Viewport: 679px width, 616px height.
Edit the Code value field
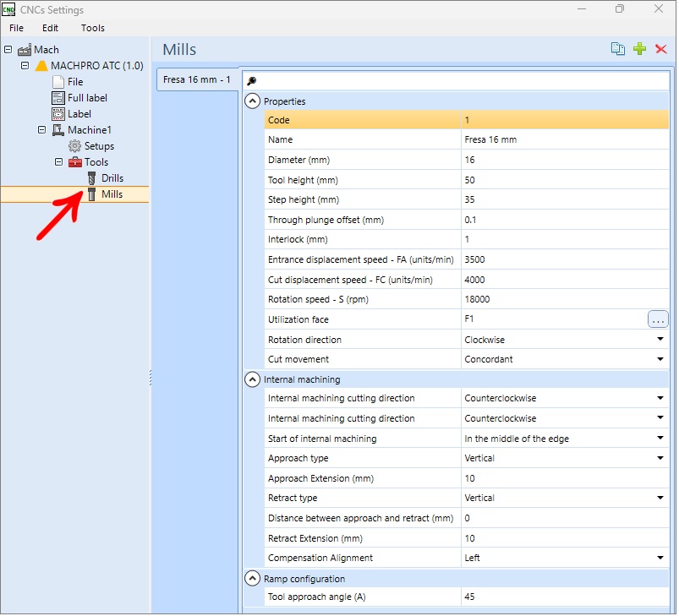coord(565,120)
